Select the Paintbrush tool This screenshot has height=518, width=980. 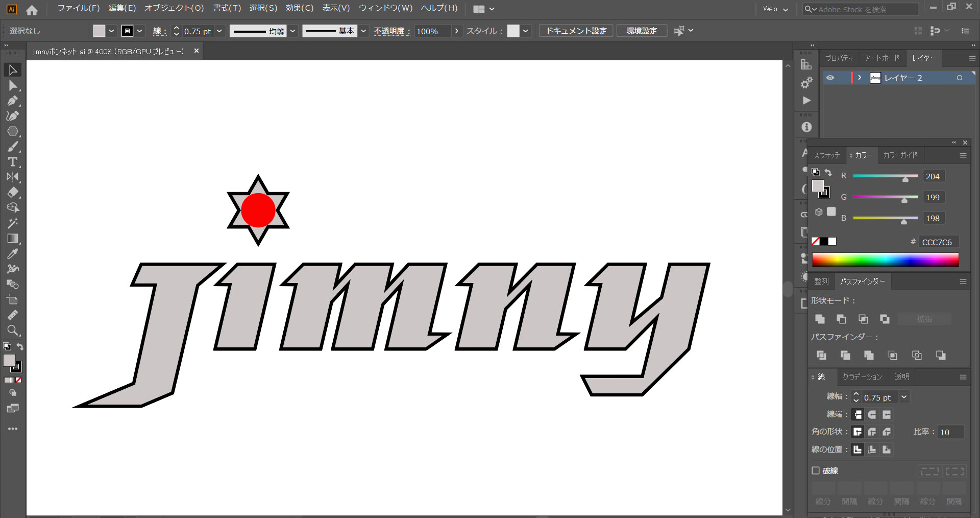point(13,147)
